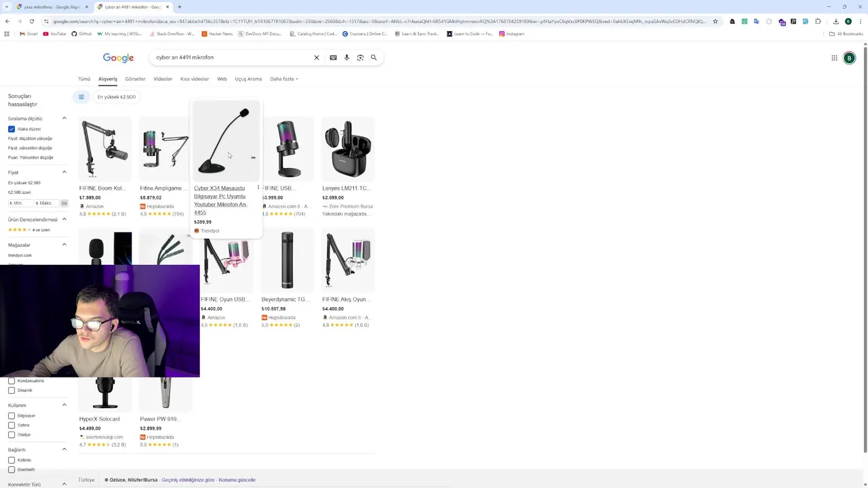Viewport: 868px width, 488px height.
Task: Collapse the Sıralama ölçütü section
Action: pyautogui.click(x=64, y=119)
